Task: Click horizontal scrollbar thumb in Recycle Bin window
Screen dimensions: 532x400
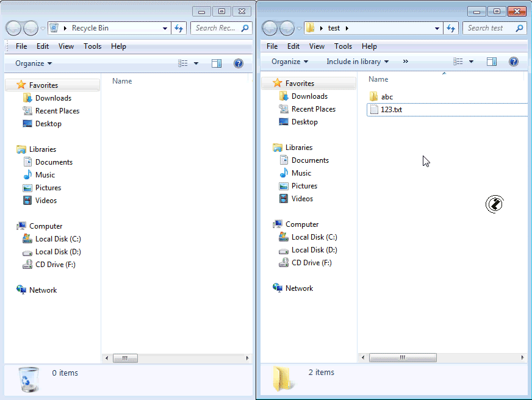Action: click(x=125, y=359)
